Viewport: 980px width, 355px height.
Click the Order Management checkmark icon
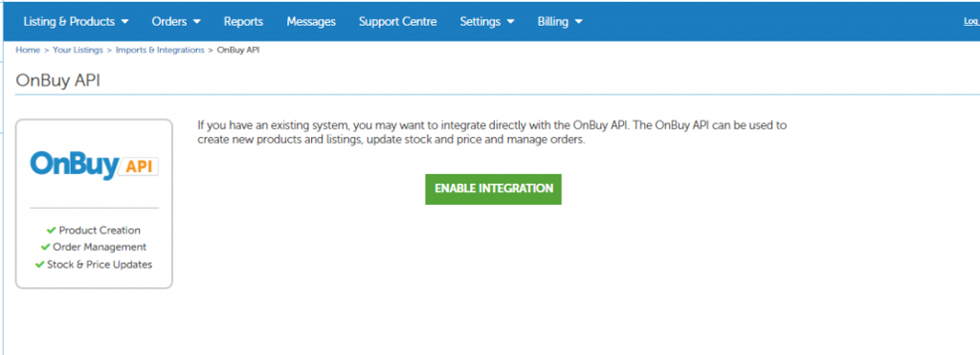46,247
